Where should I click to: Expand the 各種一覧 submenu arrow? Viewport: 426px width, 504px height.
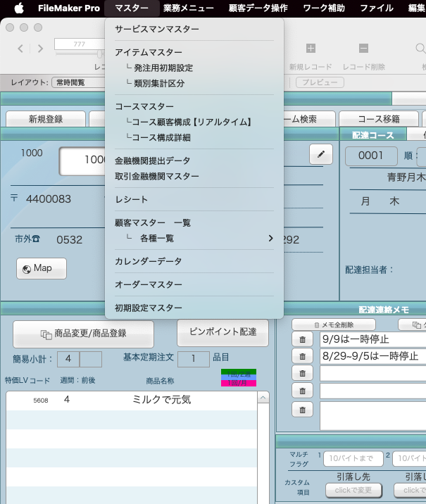(x=270, y=238)
